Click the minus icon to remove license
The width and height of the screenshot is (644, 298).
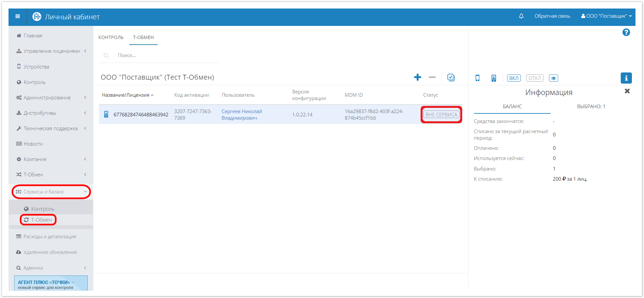click(x=432, y=77)
